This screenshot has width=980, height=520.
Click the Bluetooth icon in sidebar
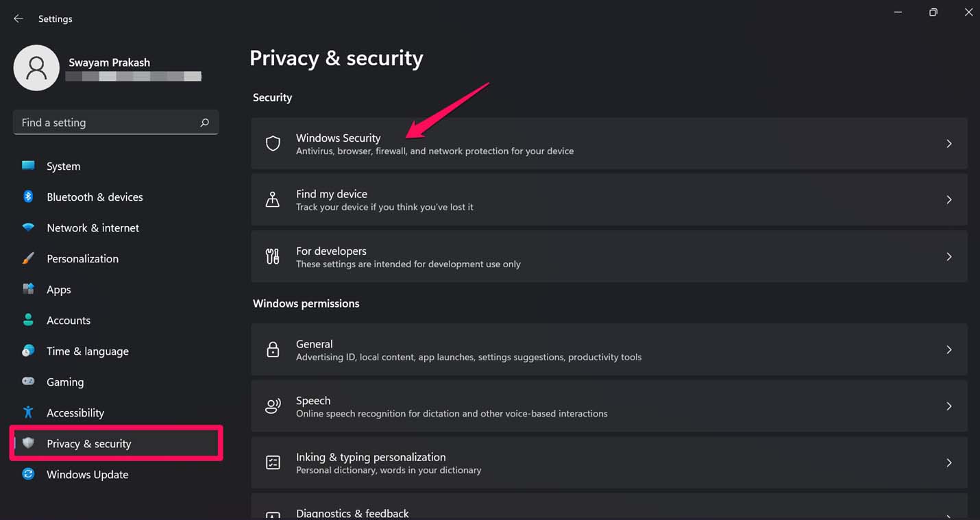[28, 197]
